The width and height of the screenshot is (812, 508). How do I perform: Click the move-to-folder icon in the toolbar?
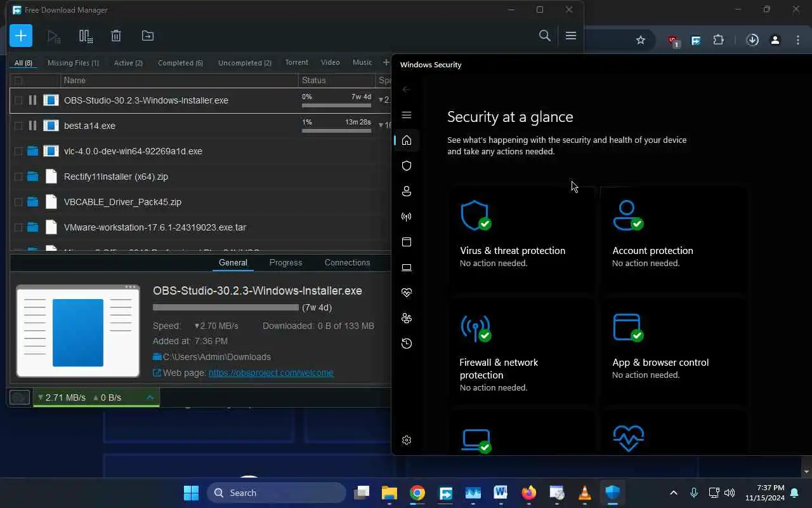click(x=147, y=36)
